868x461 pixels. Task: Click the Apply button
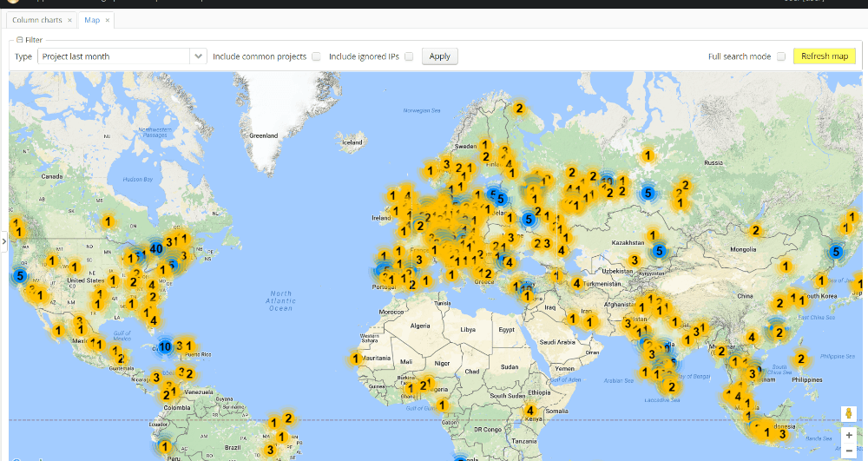pyautogui.click(x=439, y=56)
